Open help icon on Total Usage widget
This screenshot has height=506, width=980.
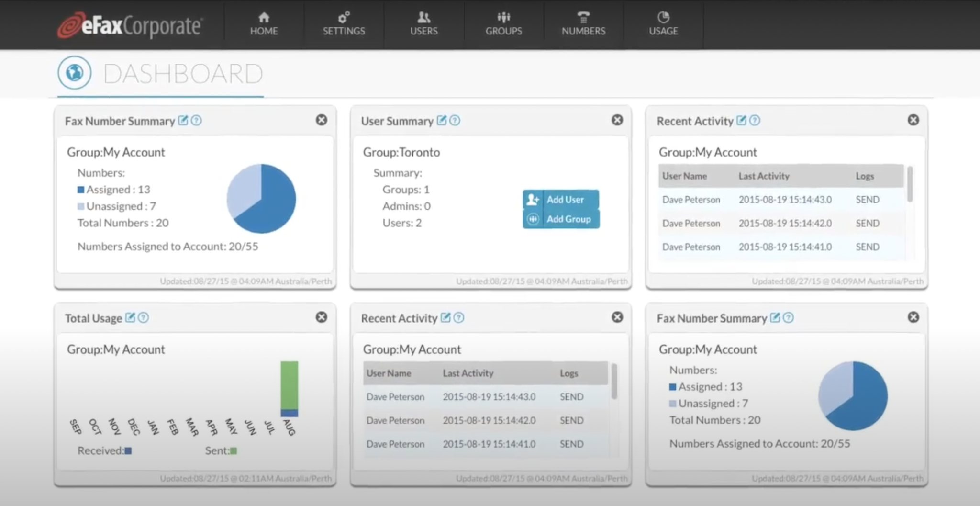[144, 318]
